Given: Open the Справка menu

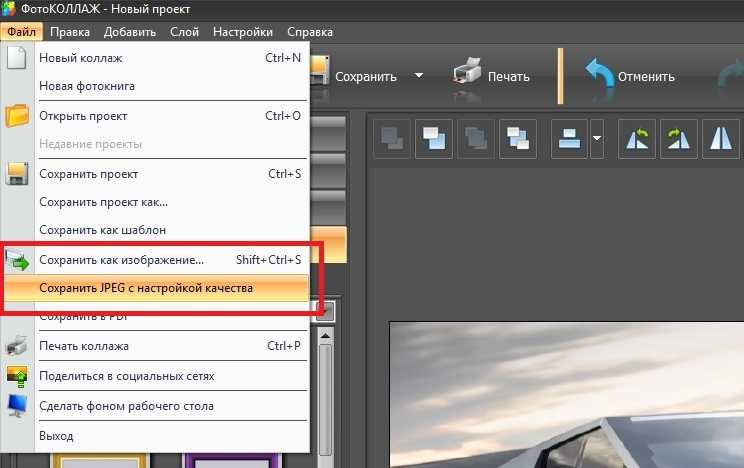Looking at the screenshot, I should [x=309, y=32].
